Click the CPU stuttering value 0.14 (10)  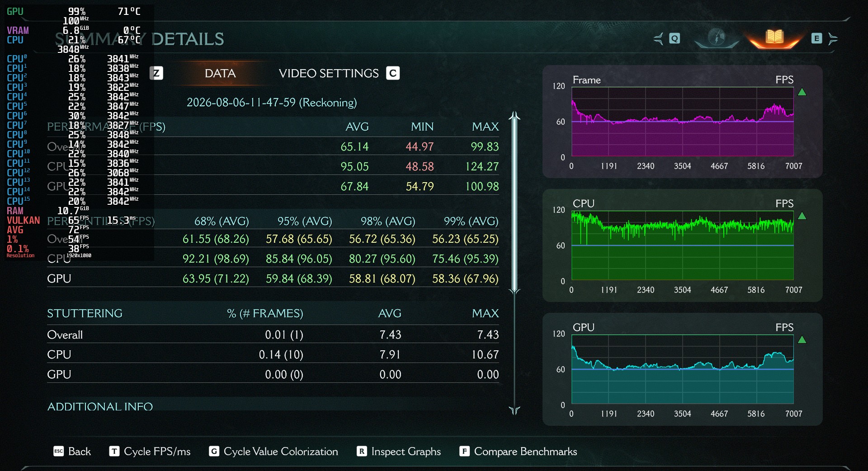tap(281, 354)
